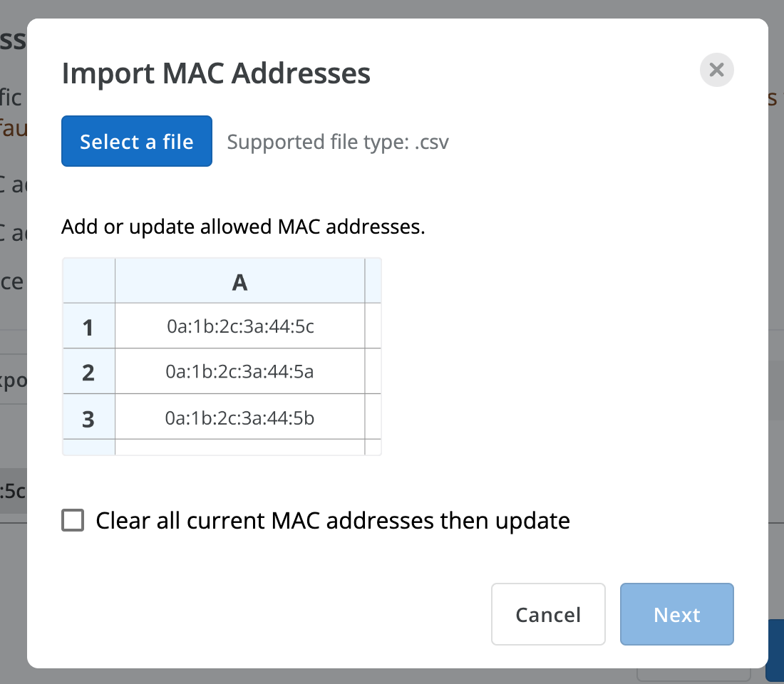Select the cell containing 0a:1b:2c:3a:44:5a
Image resolution: width=784 pixels, height=684 pixels.
click(x=239, y=373)
